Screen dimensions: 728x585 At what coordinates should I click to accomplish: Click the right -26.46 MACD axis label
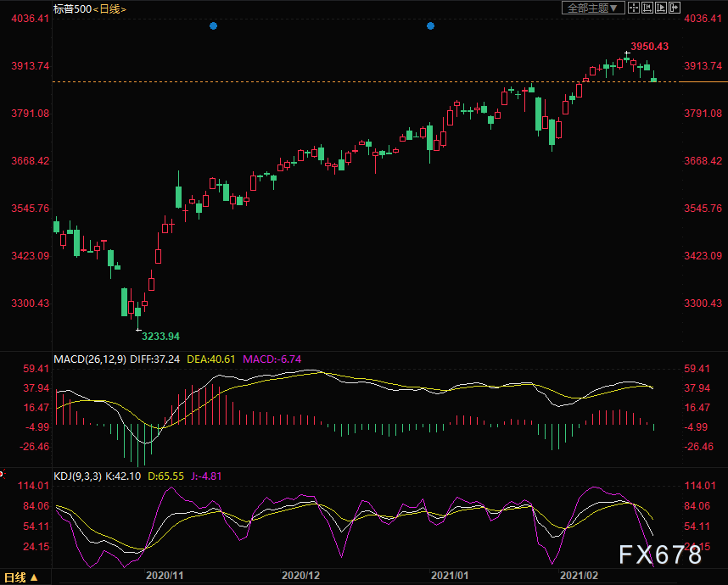(x=699, y=447)
